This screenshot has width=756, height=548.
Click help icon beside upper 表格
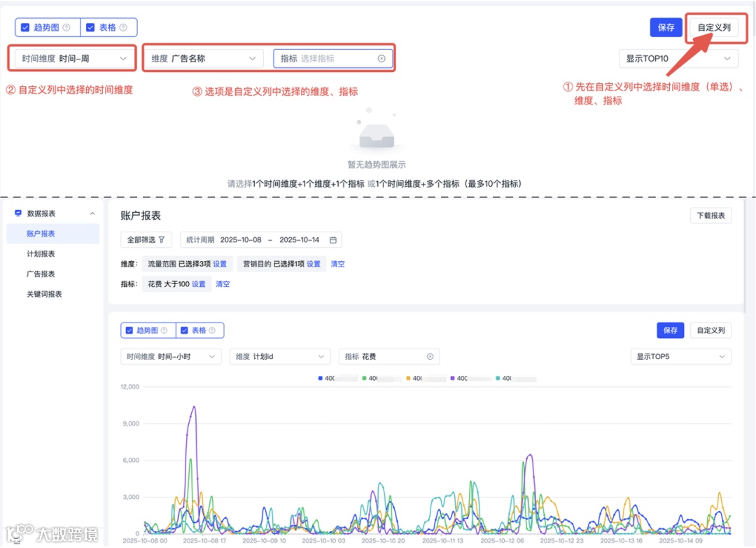123,27
